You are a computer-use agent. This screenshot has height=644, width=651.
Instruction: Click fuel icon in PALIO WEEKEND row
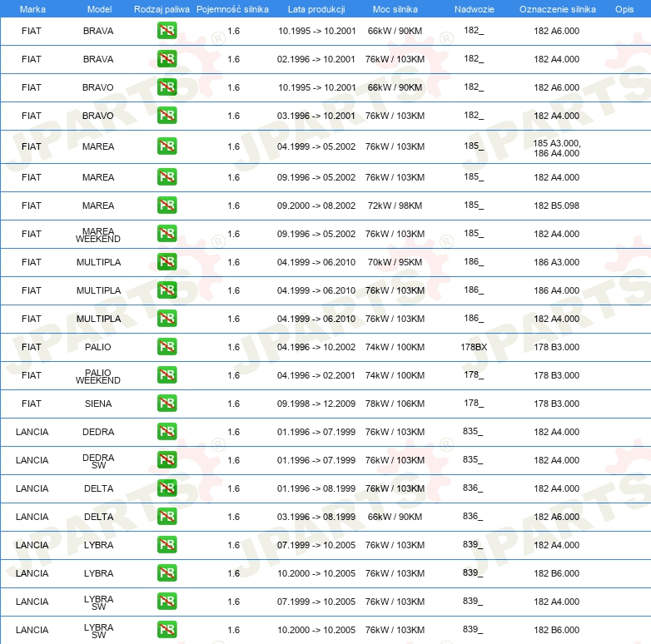[166, 375]
